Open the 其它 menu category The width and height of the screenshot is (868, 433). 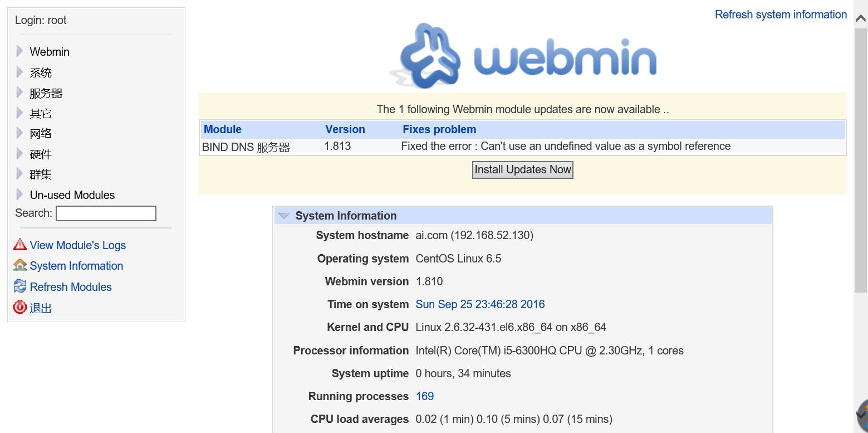point(41,114)
